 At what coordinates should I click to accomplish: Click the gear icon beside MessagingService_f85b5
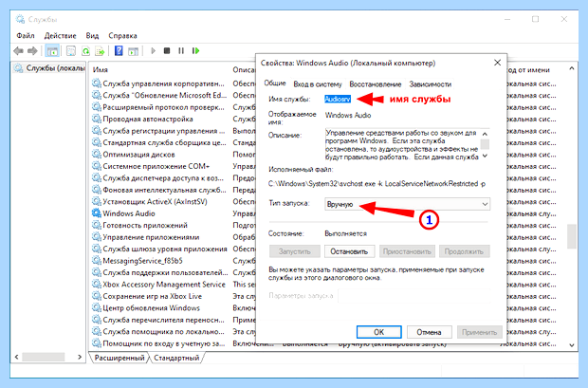coord(97,261)
